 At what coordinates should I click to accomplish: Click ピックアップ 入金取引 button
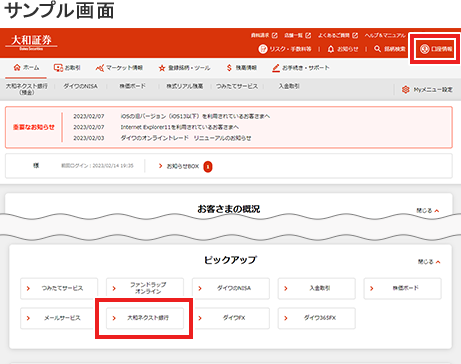(x=317, y=288)
